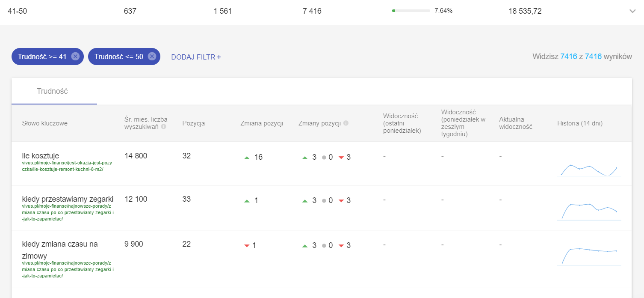This screenshot has height=298, width=644.
Task: Click the 7.64% progress bar
Action: click(x=411, y=11)
